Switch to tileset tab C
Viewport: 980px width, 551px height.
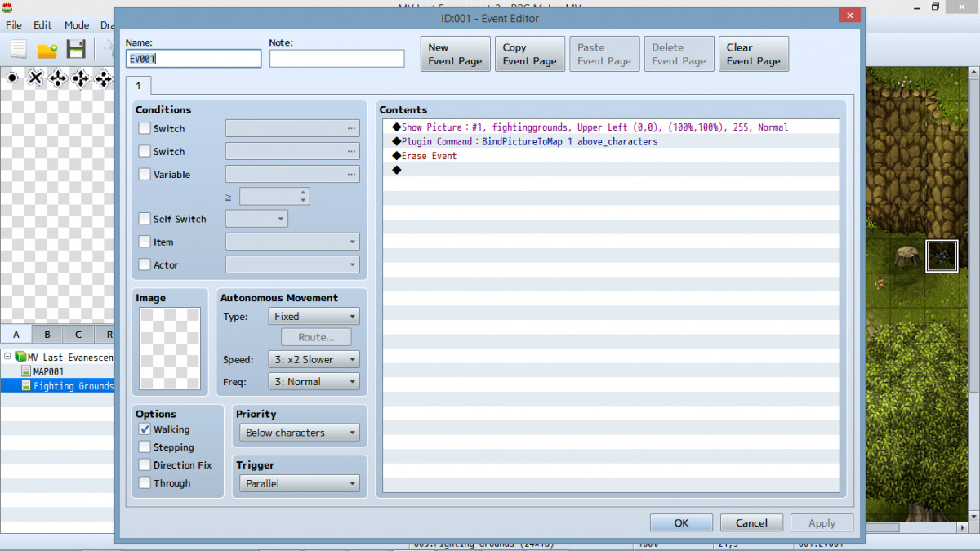78,335
